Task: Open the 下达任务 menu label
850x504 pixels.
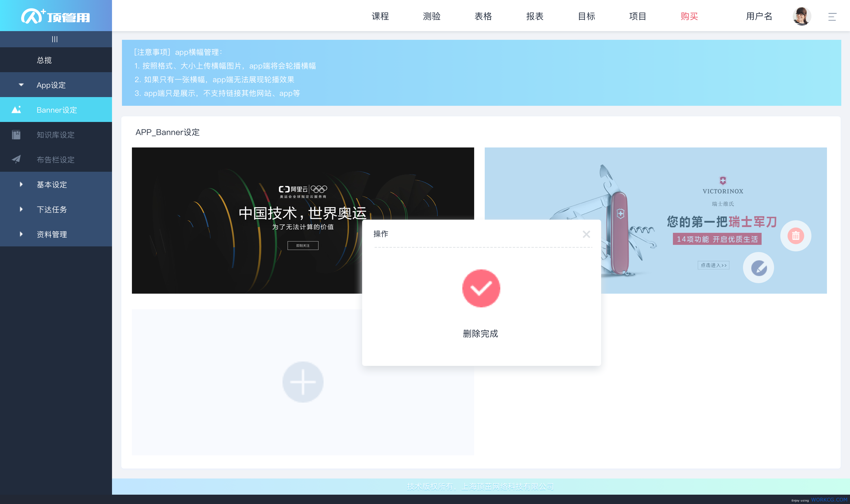Action: (x=52, y=210)
